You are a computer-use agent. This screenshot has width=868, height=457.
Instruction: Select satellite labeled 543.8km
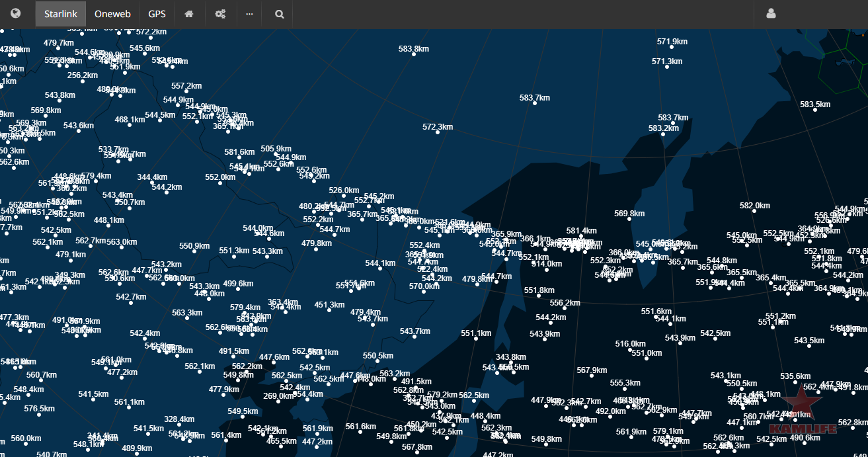(59, 95)
